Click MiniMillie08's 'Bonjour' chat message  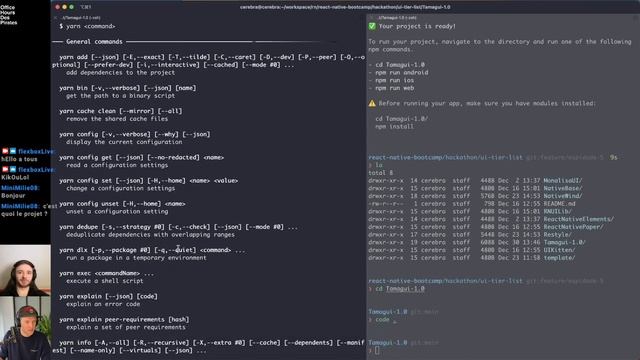click(13, 196)
